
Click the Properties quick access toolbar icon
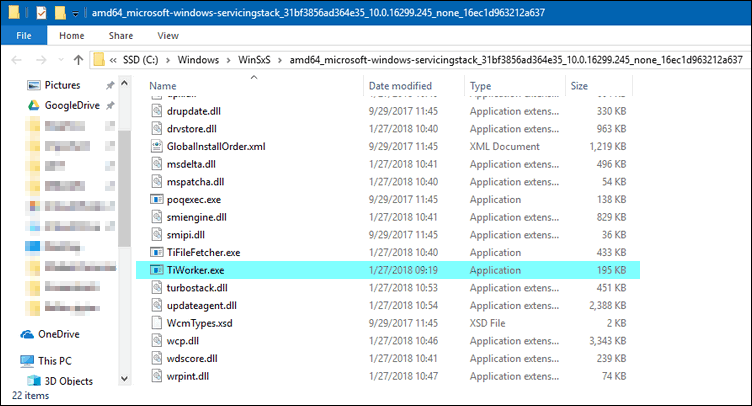pyautogui.click(x=41, y=13)
